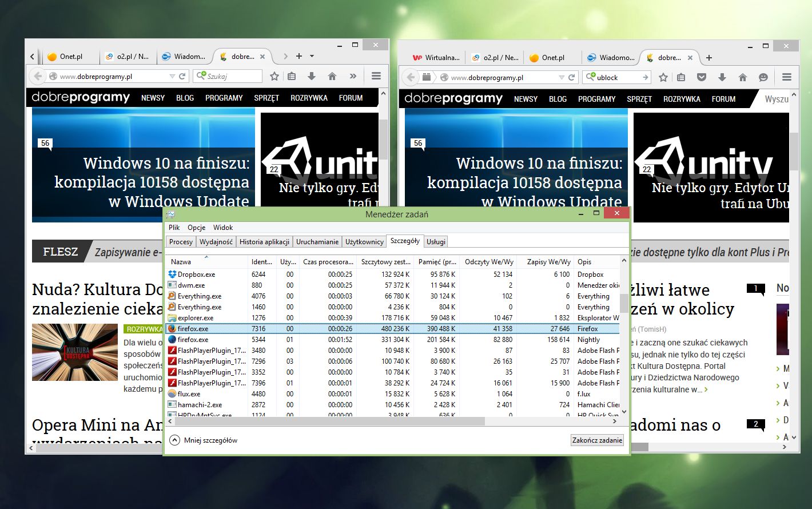The height and width of the screenshot is (509, 812).
Task: Switch to Użytkownicy tab
Action: pyautogui.click(x=364, y=242)
